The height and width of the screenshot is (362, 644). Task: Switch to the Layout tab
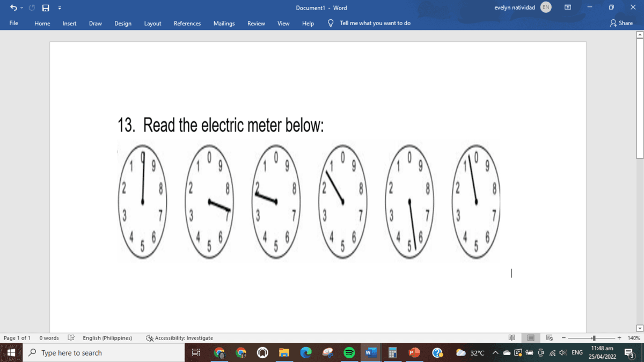click(x=152, y=23)
